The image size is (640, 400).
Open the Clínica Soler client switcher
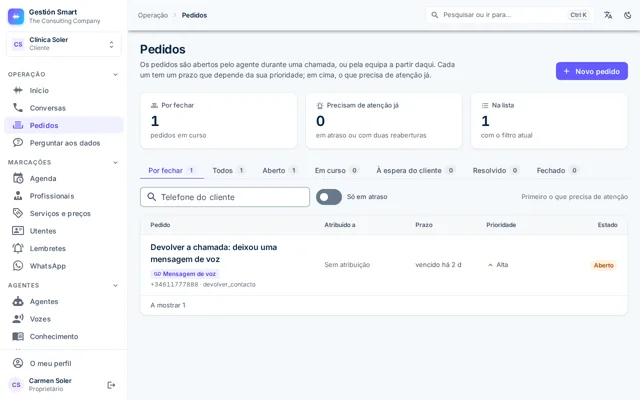[64, 44]
